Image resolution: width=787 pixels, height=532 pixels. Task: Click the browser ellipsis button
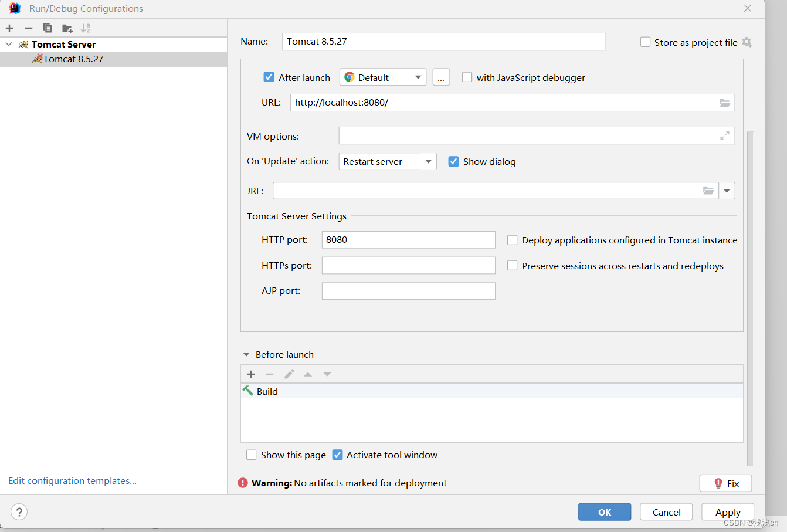click(441, 77)
